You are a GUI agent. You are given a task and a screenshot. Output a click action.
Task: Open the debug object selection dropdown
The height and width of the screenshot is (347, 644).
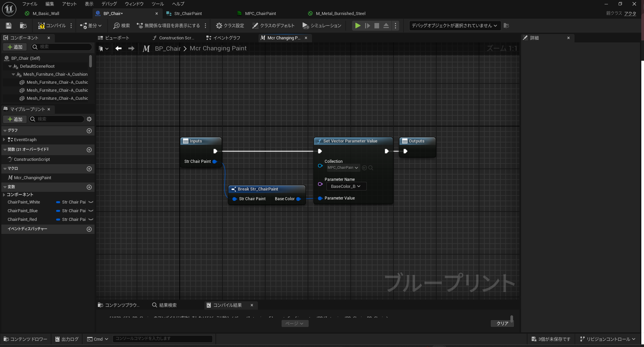point(454,26)
